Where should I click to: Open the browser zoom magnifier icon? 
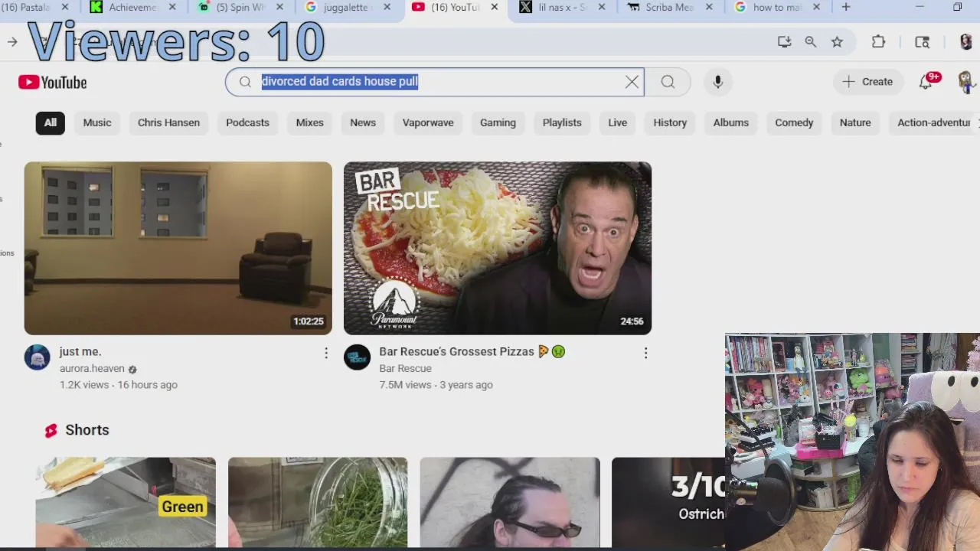click(x=810, y=42)
